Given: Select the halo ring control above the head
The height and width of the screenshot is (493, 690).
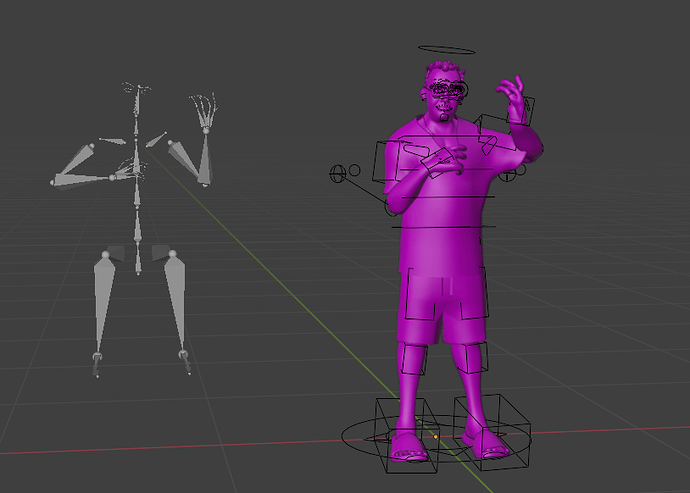Looking at the screenshot, I should 447,50.
